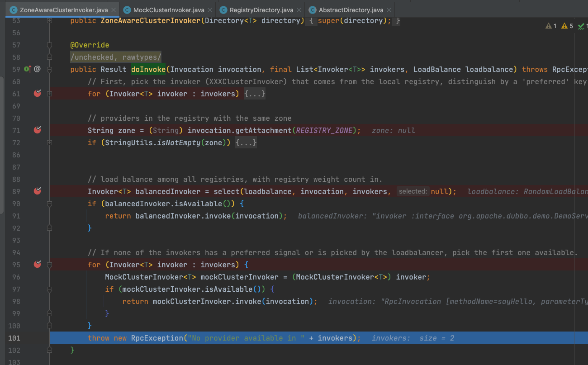Click the 'zone: null' inline debug value
Image resolution: width=588 pixels, height=365 pixels.
click(x=393, y=130)
